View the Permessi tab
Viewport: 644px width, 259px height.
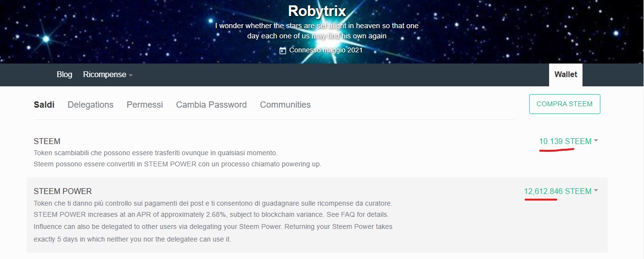145,105
